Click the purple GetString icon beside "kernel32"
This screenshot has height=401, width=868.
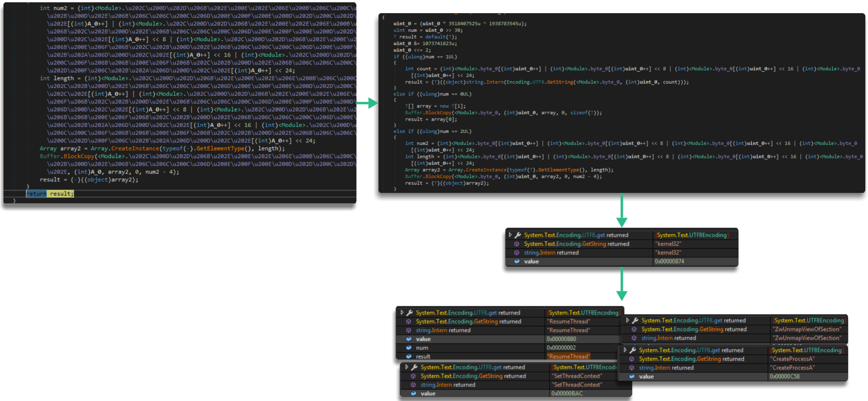[x=517, y=244]
